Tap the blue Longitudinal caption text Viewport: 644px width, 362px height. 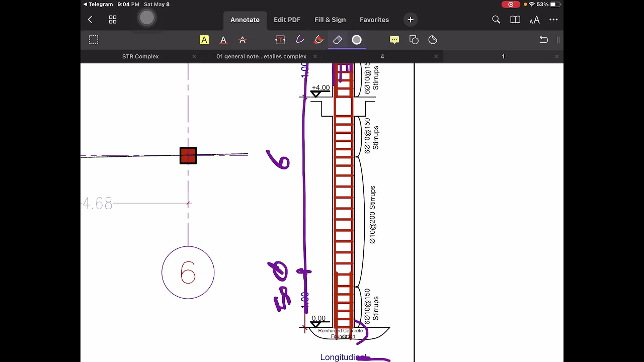click(x=344, y=357)
